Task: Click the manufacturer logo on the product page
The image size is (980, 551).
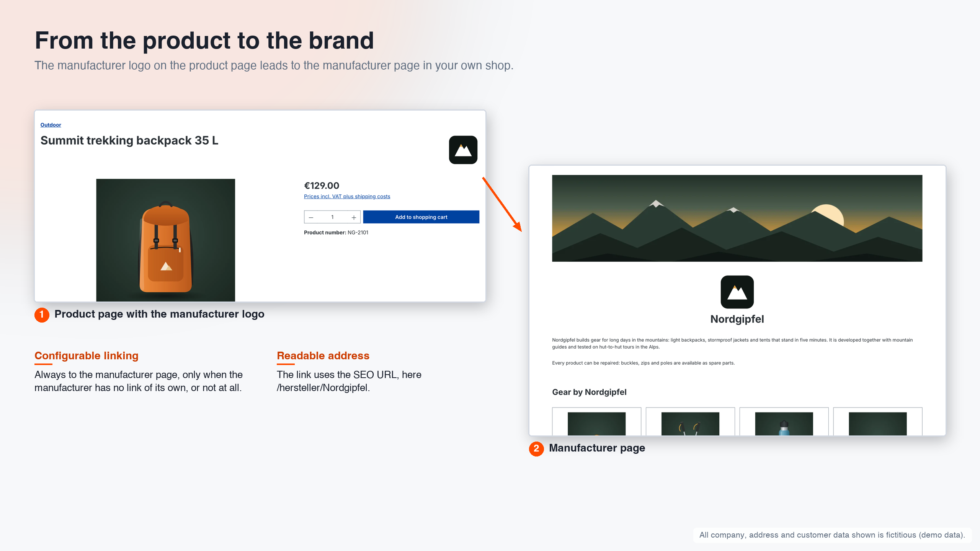Action: click(x=463, y=150)
